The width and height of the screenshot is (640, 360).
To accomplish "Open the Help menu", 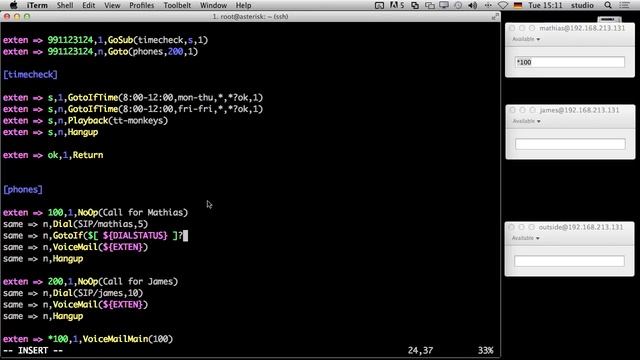I will click(243, 5).
